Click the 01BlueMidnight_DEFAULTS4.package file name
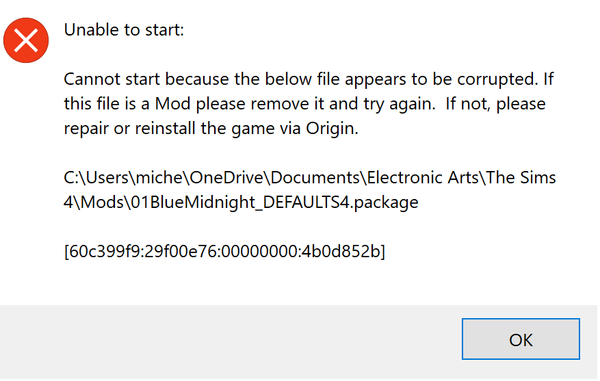Screen dimensions: 600x381 pyautogui.click(x=274, y=202)
